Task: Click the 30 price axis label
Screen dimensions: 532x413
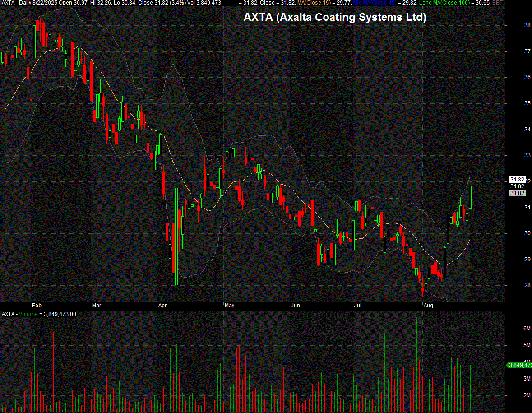Action: coord(527,233)
